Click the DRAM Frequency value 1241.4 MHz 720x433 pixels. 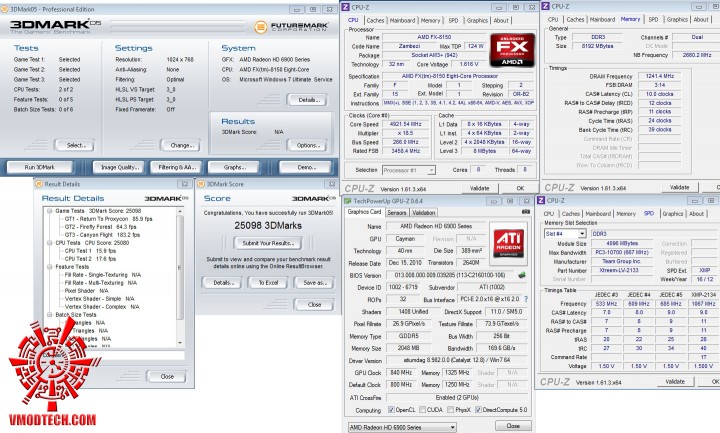660,76
